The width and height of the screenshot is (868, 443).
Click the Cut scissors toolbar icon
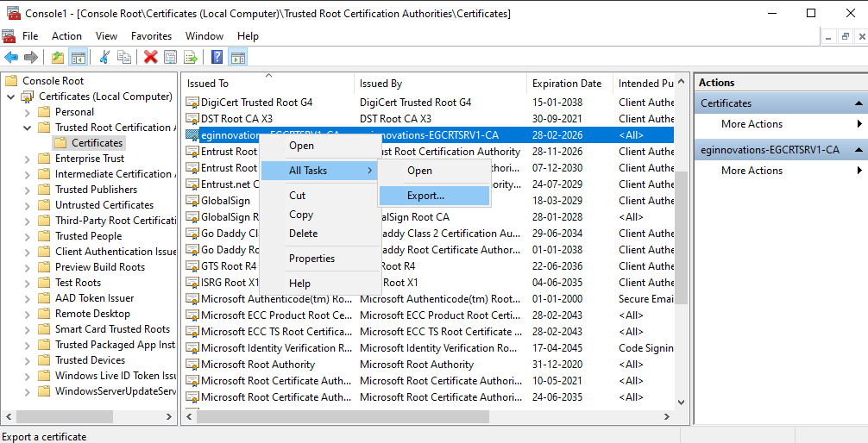click(104, 57)
